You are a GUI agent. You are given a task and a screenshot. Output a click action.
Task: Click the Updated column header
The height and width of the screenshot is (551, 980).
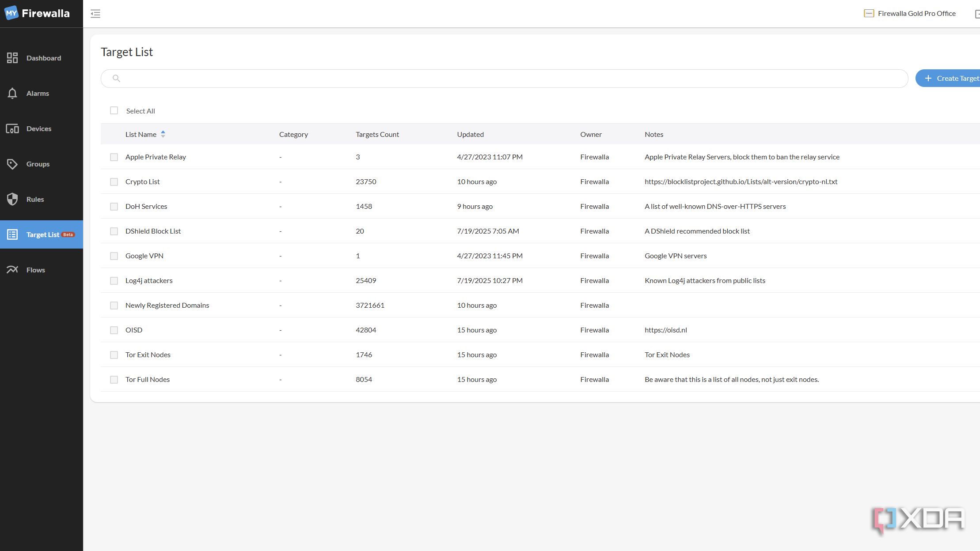click(x=470, y=134)
